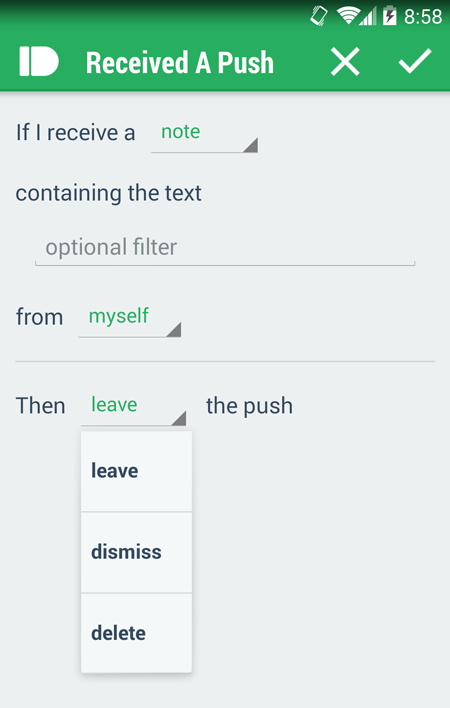Tap the 'containing the text' label
This screenshot has height=708, width=450.
click(109, 193)
